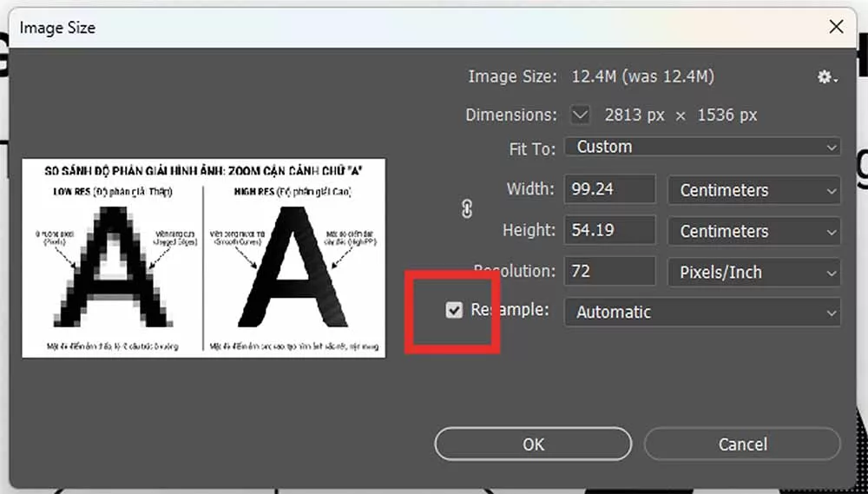The height and width of the screenshot is (494, 868).
Task: Open the gear settings menu icon
Action: coord(827,77)
